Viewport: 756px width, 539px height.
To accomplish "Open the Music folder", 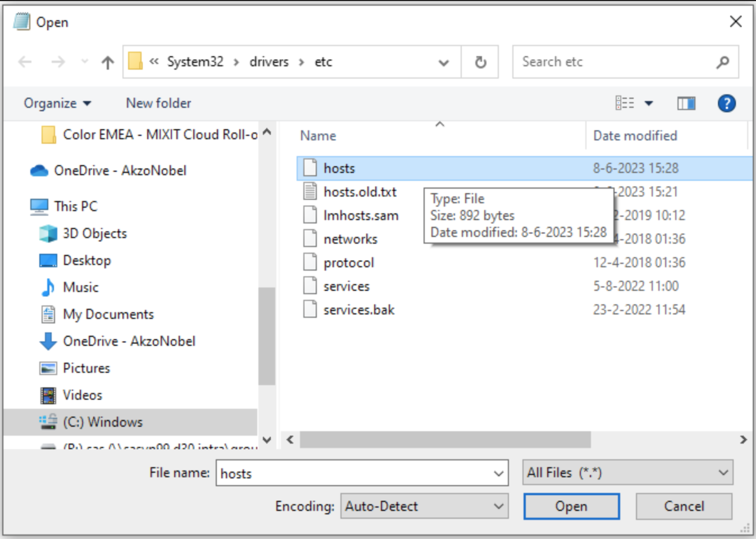I will [79, 287].
